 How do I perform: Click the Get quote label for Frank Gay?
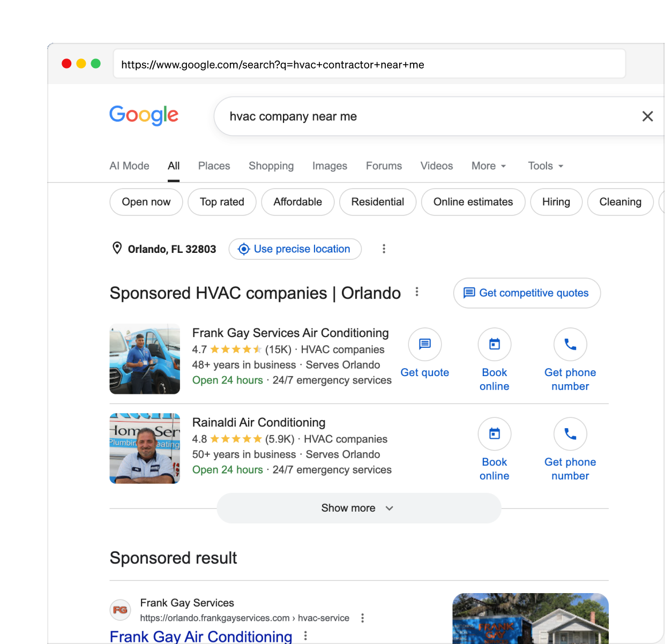coord(425,372)
